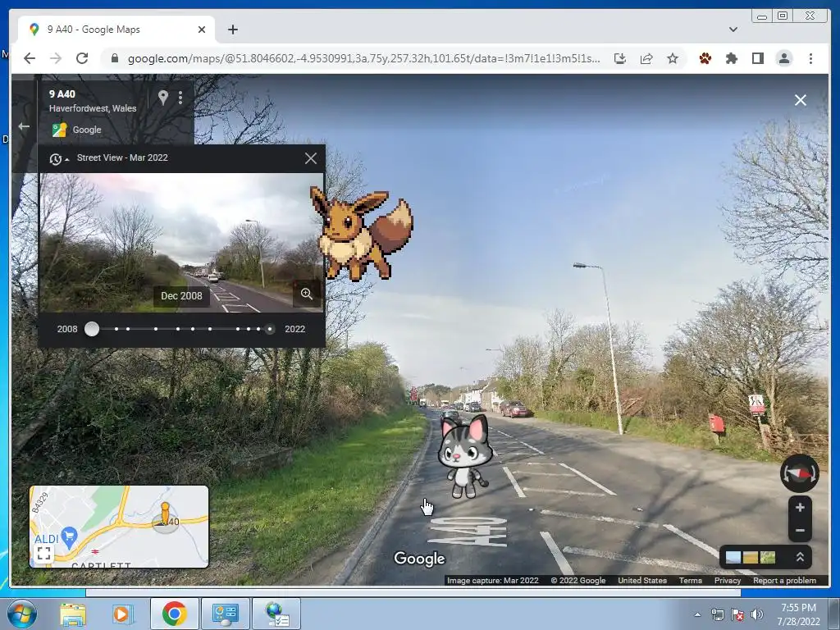Click the first imagery thumbnail in bottom strip
840x630 pixels.
[x=733, y=558]
